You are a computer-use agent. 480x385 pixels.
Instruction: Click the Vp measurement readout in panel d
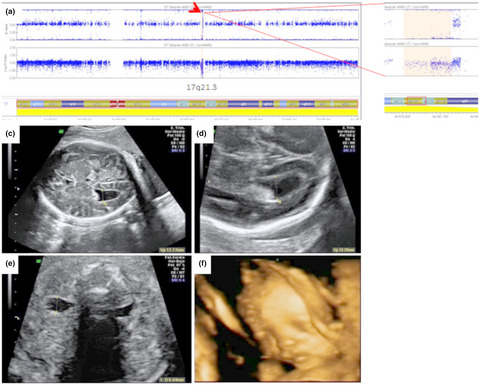(x=345, y=250)
